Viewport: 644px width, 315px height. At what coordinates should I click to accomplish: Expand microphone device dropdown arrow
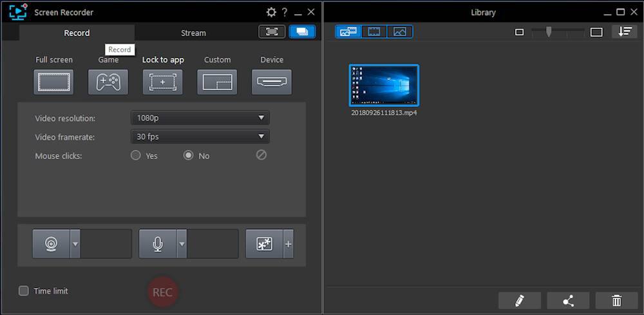pos(182,244)
